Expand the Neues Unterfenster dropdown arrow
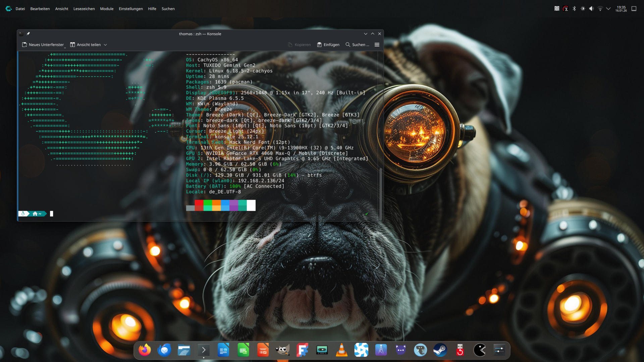 click(65, 48)
